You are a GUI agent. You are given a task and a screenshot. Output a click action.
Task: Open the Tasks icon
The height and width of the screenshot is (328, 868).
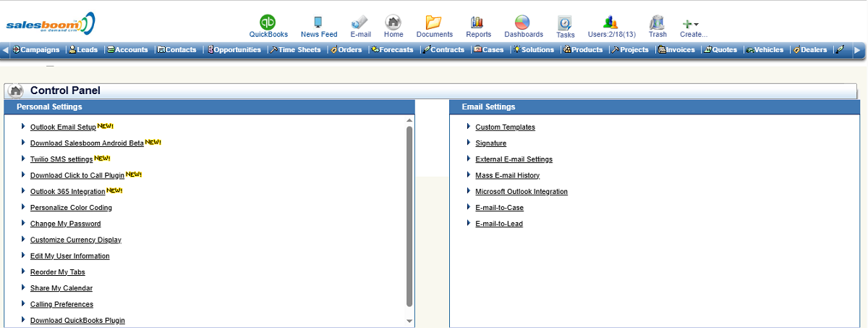(x=565, y=22)
